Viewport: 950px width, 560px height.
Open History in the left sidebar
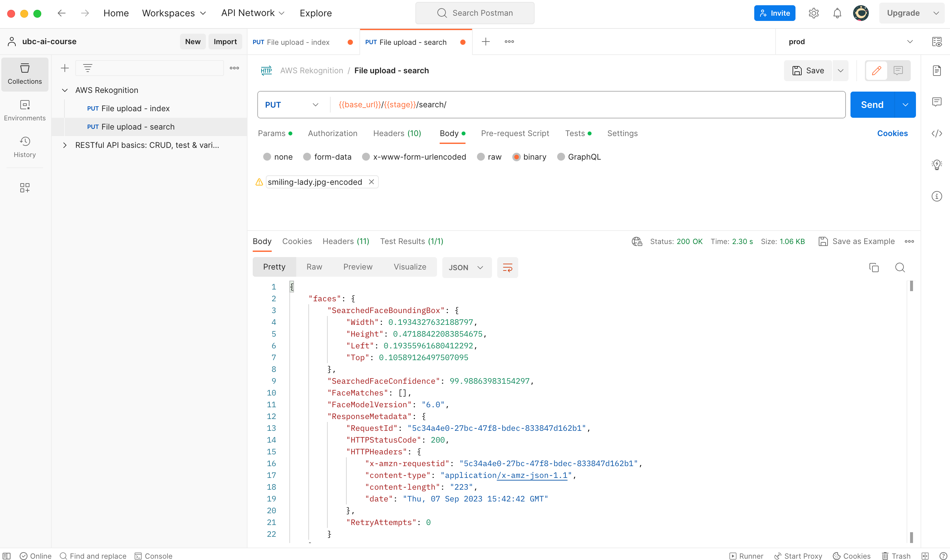click(25, 147)
